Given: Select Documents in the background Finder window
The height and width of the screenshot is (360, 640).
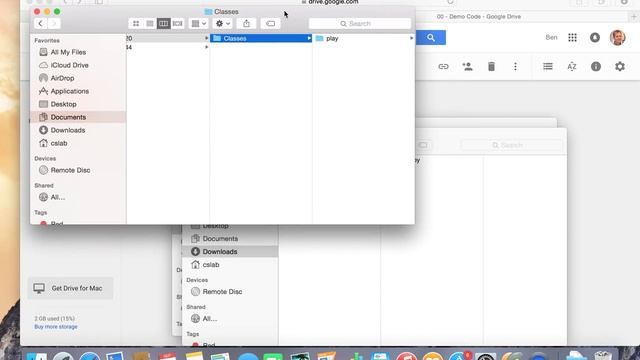Looking at the screenshot, I should point(220,239).
